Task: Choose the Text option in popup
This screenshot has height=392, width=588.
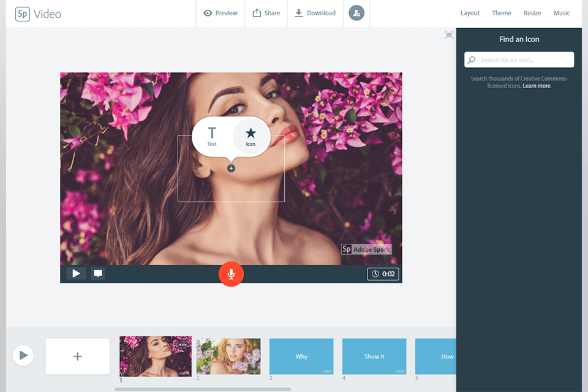Action: click(x=212, y=137)
